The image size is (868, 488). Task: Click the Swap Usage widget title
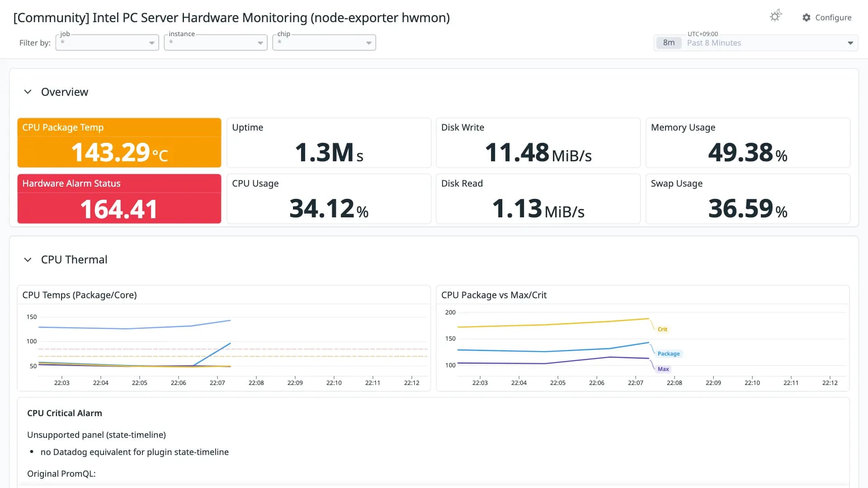677,183
